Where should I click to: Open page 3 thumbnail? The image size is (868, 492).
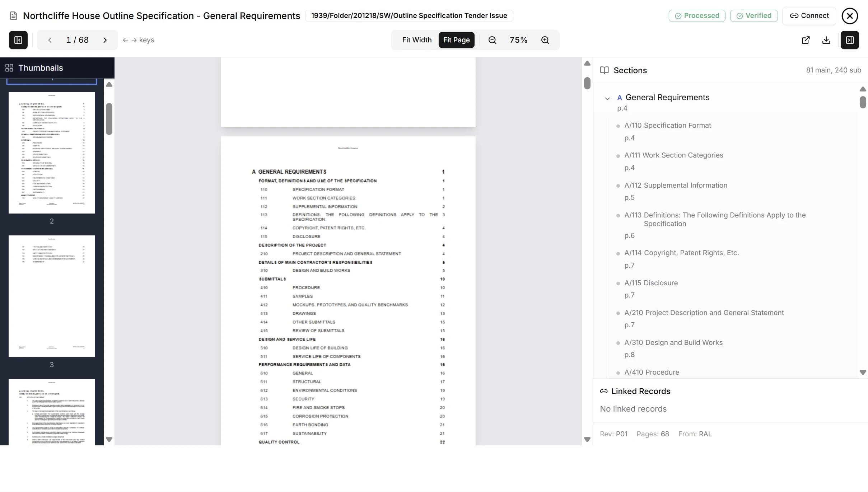coord(52,296)
